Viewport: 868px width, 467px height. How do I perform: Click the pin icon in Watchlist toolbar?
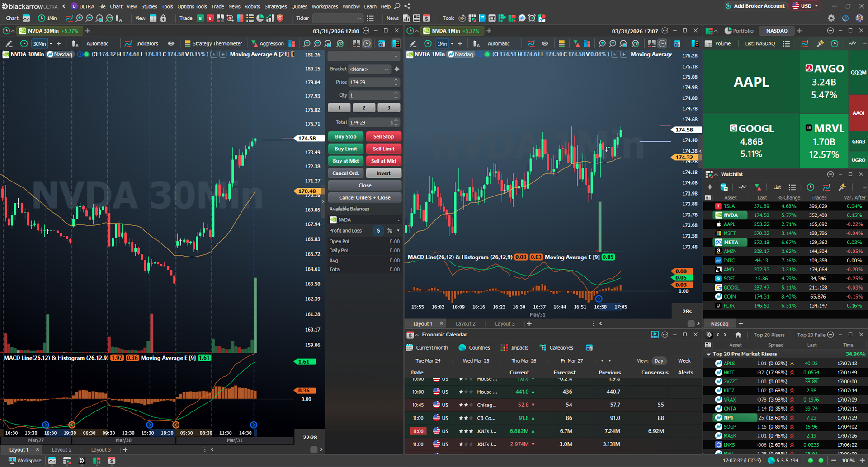pyautogui.click(x=842, y=187)
